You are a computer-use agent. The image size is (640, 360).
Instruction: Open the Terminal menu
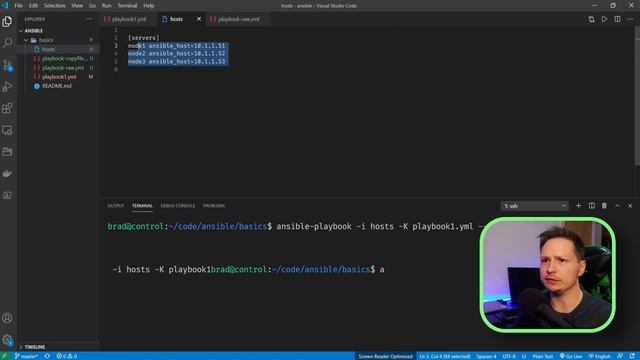tap(127, 6)
